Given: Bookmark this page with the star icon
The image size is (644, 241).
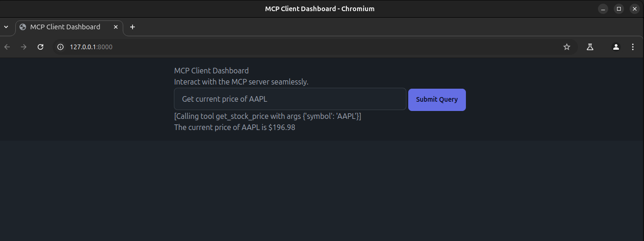Looking at the screenshot, I should coord(566,47).
